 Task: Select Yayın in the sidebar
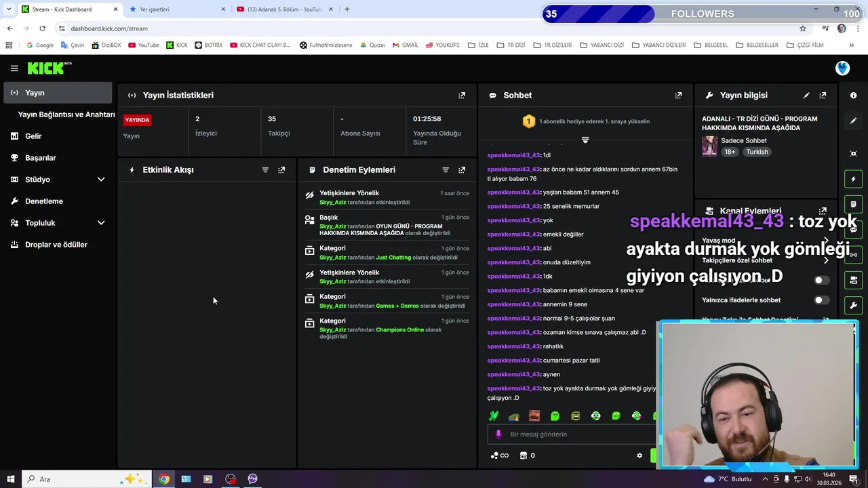[x=58, y=93]
